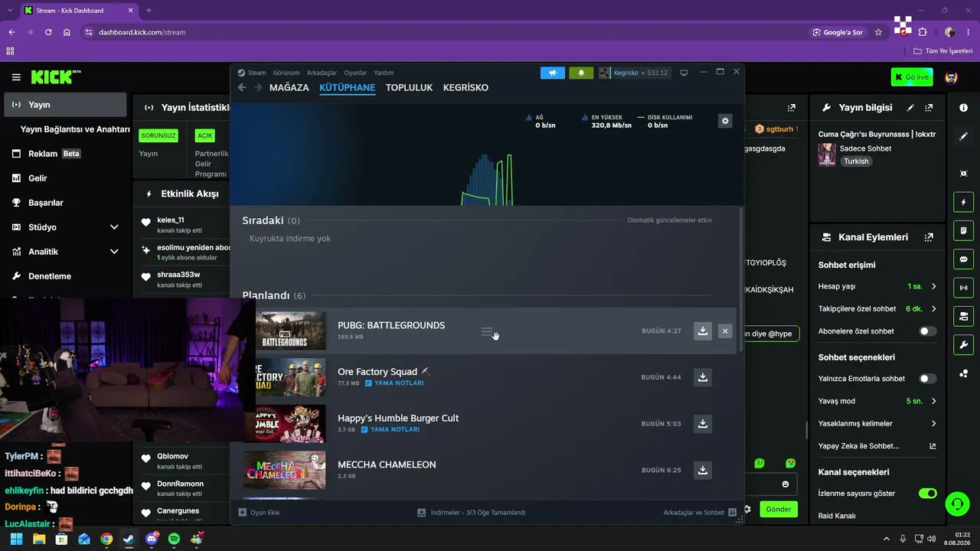
Task: Download Ore Factory Squad update now
Action: click(703, 377)
